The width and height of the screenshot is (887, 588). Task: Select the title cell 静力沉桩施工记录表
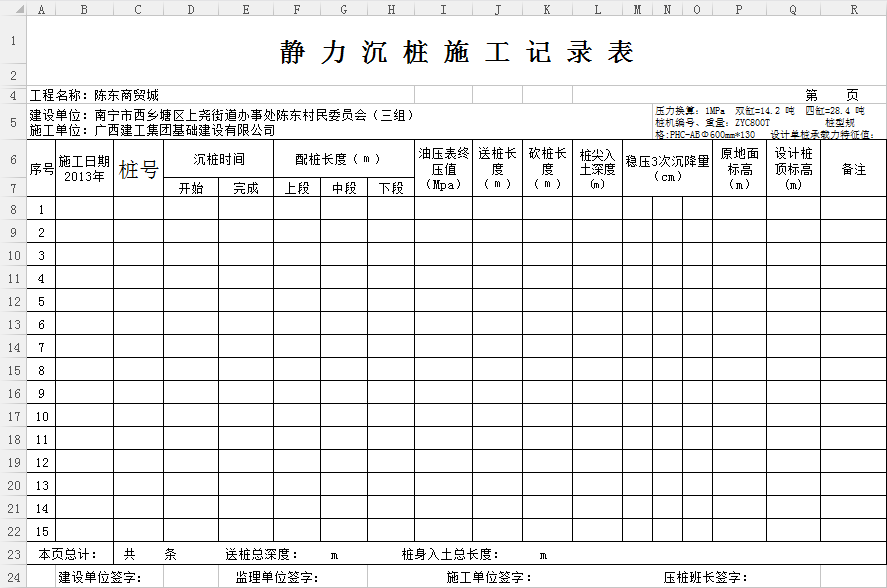[x=456, y=53]
